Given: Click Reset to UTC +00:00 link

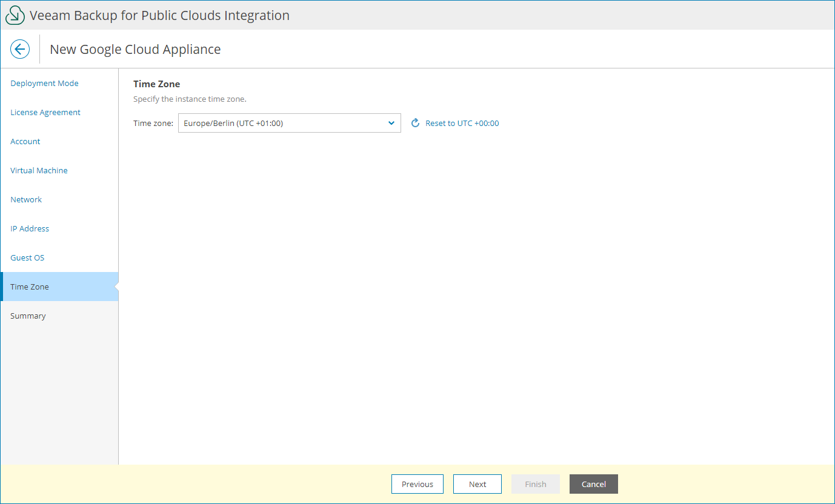Looking at the screenshot, I should click(462, 123).
